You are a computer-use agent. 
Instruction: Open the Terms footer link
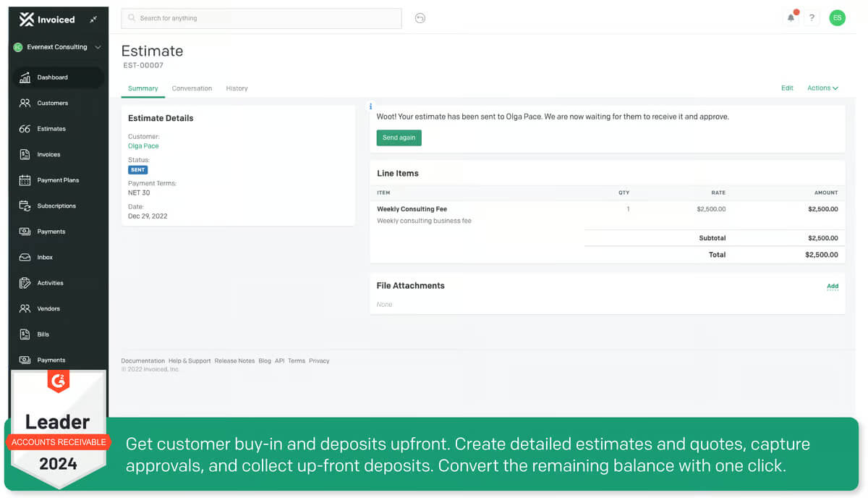pyautogui.click(x=297, y=360)
